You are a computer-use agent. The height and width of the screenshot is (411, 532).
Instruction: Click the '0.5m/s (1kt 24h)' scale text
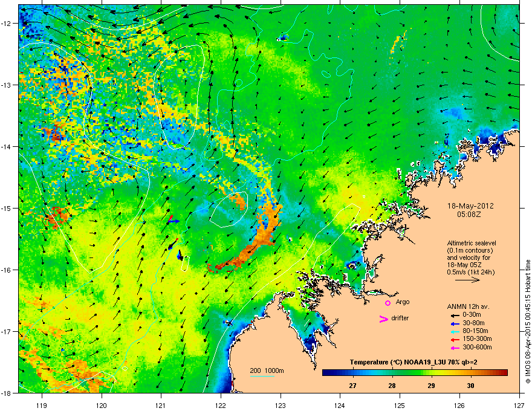tap(470, 272)
